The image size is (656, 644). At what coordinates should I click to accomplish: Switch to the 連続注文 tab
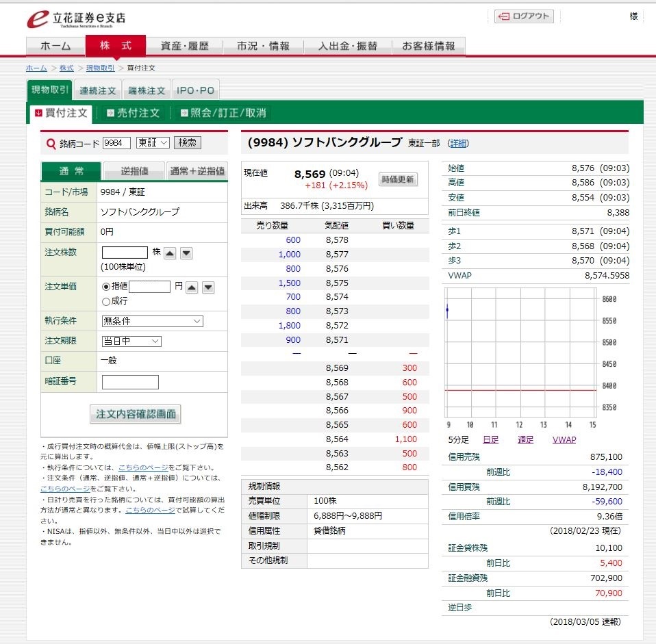tap(98, 91)
